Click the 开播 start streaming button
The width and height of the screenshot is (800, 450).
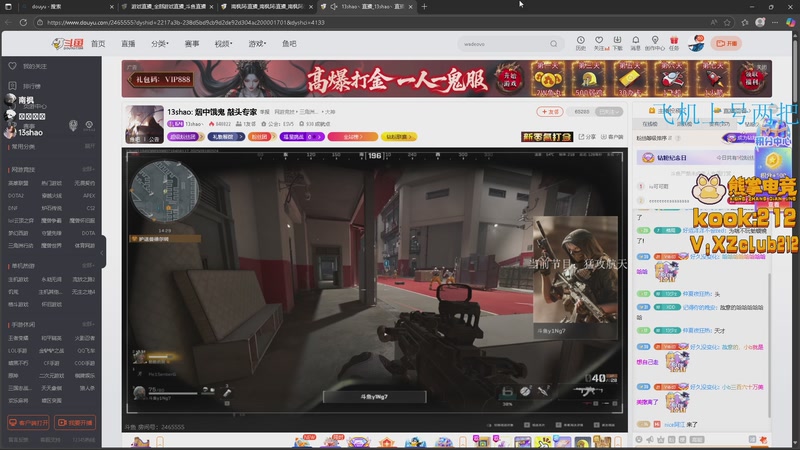pyautogui.click(x=727, y=43)
